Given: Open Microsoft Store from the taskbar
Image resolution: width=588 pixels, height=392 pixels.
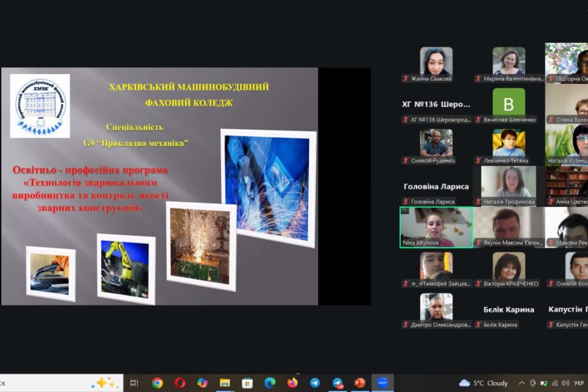Looking at the screenshot, I should click(247, 383).
